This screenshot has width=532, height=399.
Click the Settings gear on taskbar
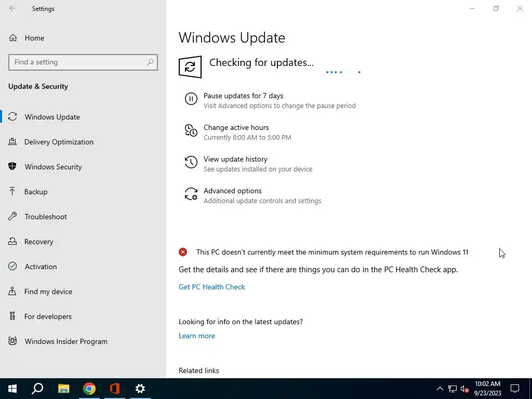[x=140, y=389]
